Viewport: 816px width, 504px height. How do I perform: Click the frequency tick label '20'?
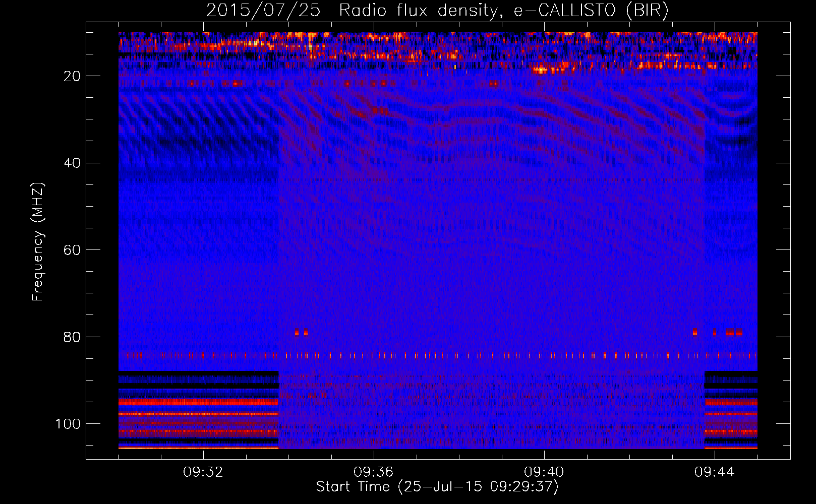click(x=73, y=76)
